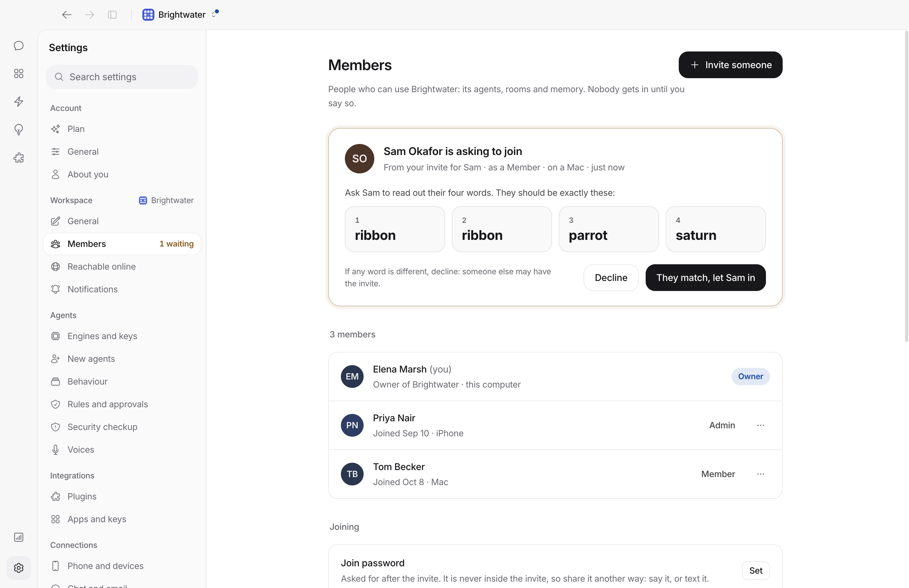Click the Owner badge for Elena Marsh
The image size is (909, 588).
pos(750,377)
